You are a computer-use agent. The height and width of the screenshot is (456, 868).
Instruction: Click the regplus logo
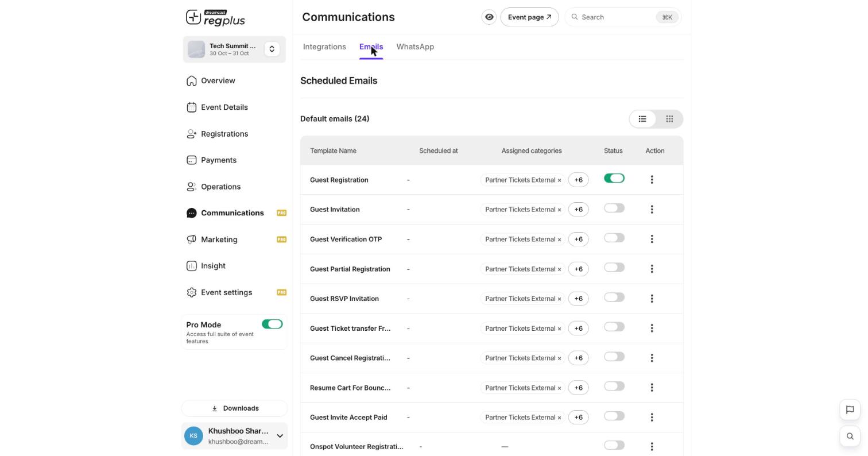pos(215,18)
